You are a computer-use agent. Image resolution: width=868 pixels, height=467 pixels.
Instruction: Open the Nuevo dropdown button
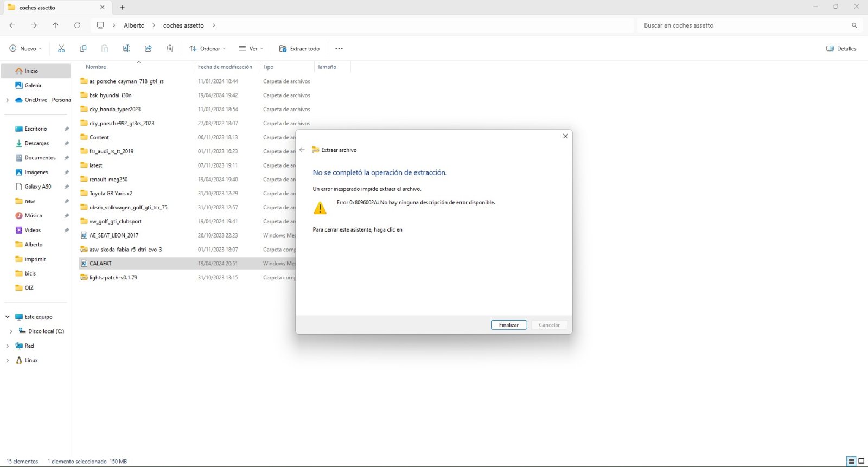point(25,49)
